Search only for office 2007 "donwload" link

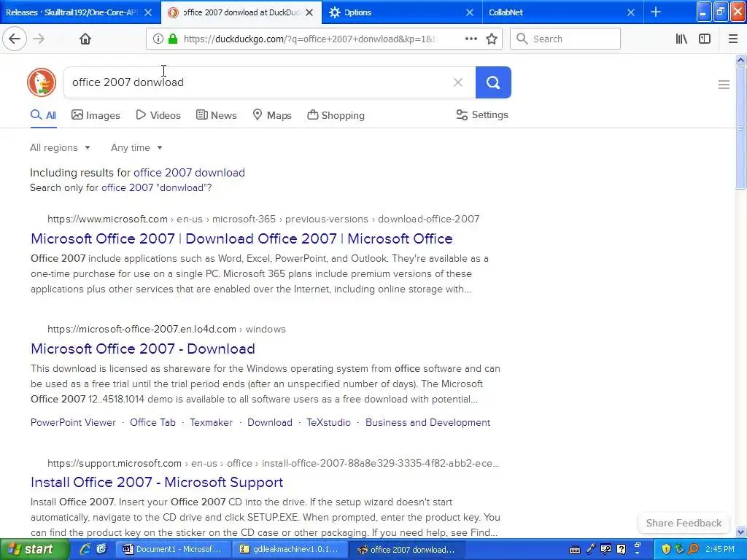click(x=156, y=187)
